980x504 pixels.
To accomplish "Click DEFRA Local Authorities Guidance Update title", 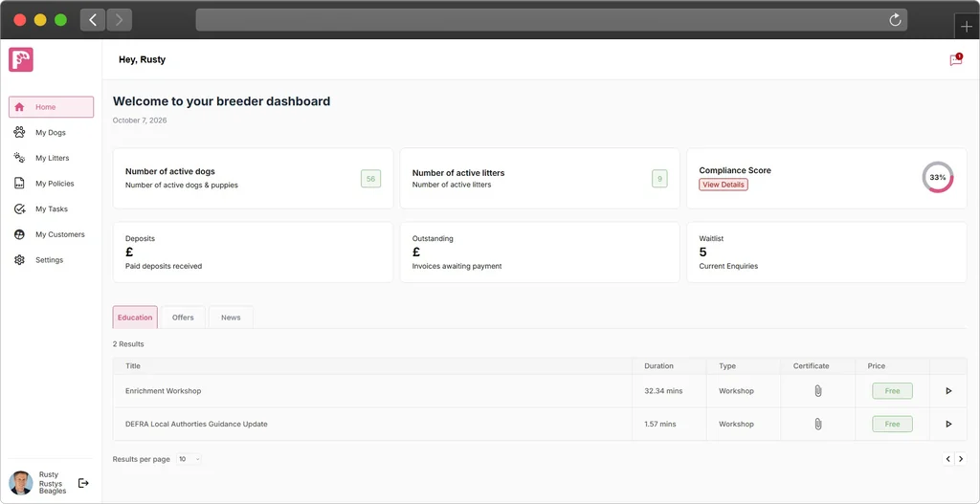I will [196, 424].
